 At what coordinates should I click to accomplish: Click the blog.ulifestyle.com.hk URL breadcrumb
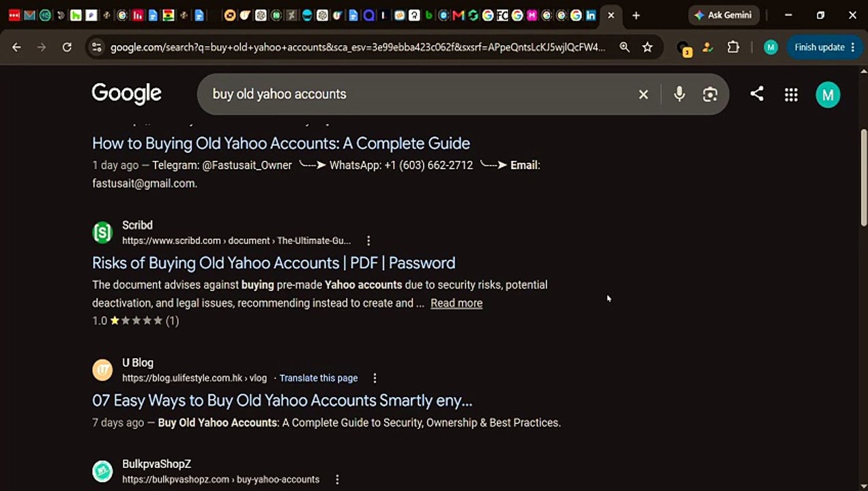[194, 378]
